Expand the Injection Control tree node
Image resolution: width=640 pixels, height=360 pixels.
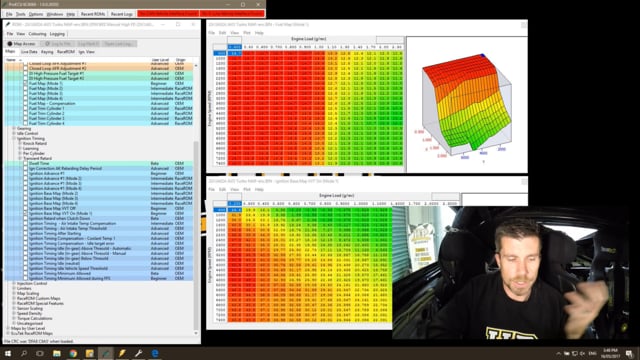(x=14, y=283)
